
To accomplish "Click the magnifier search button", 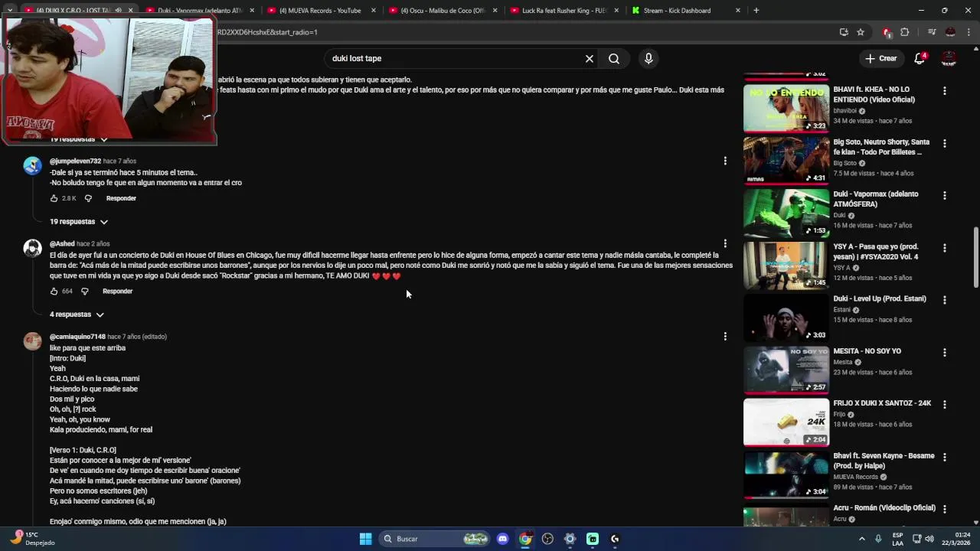I will 614,58.
